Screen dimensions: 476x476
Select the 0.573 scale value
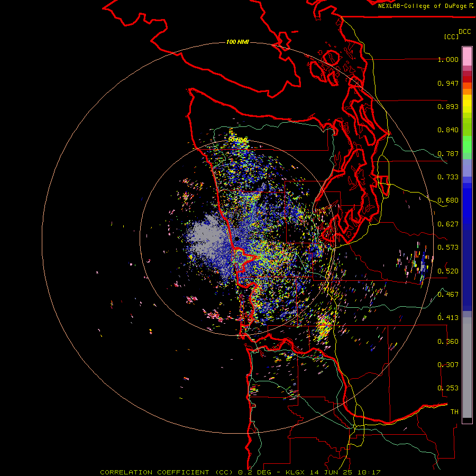448,248
